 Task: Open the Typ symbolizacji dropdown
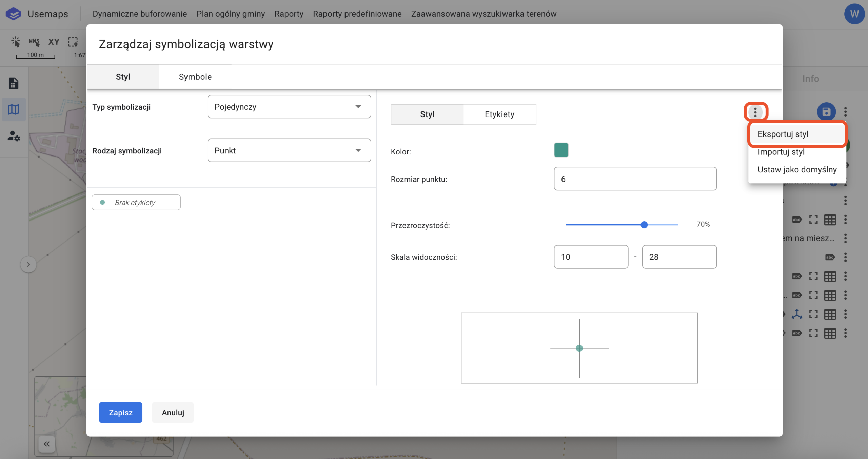pos(289,107)
